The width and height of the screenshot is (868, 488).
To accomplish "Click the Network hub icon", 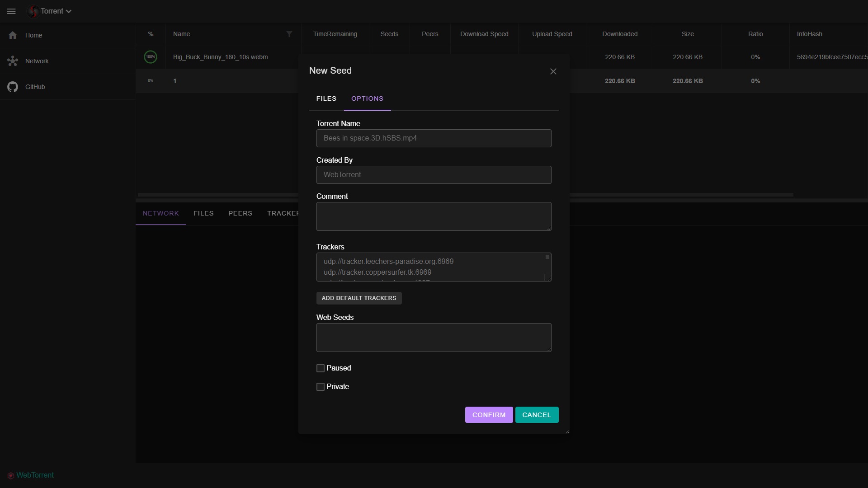I will pyautogui.click(x=13, y=61).
